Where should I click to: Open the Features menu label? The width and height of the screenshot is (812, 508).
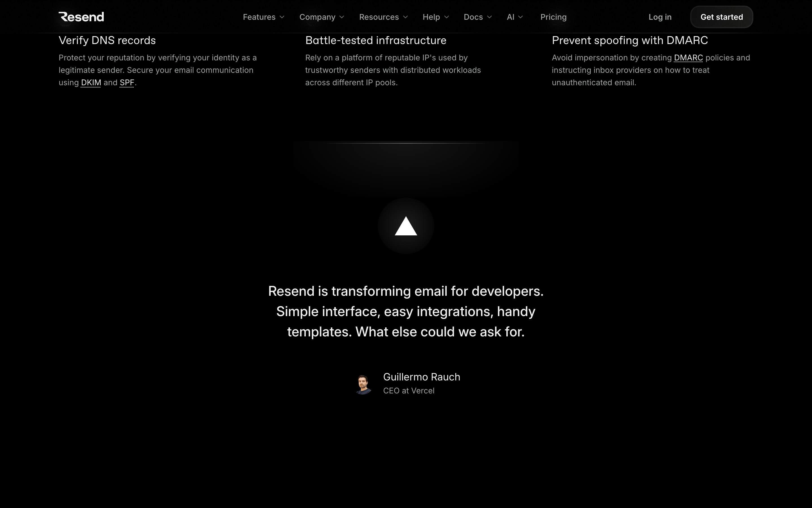click(259, 17)
